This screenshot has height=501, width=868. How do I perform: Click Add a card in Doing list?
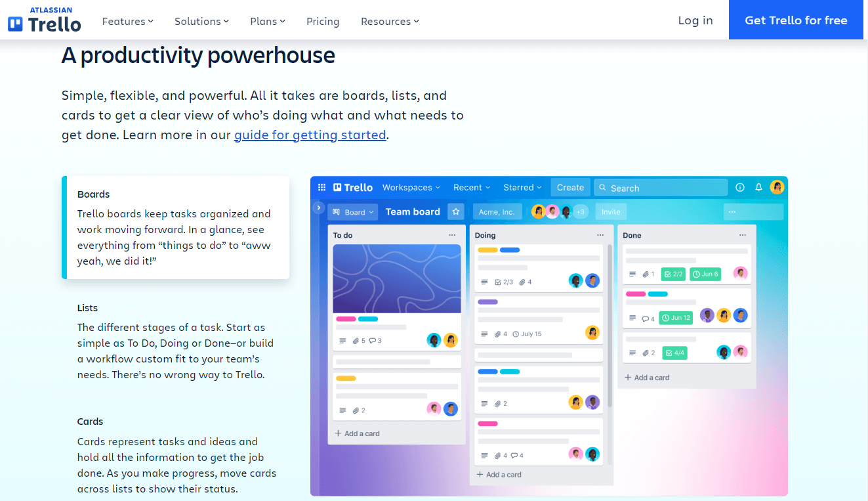(499, 474)
